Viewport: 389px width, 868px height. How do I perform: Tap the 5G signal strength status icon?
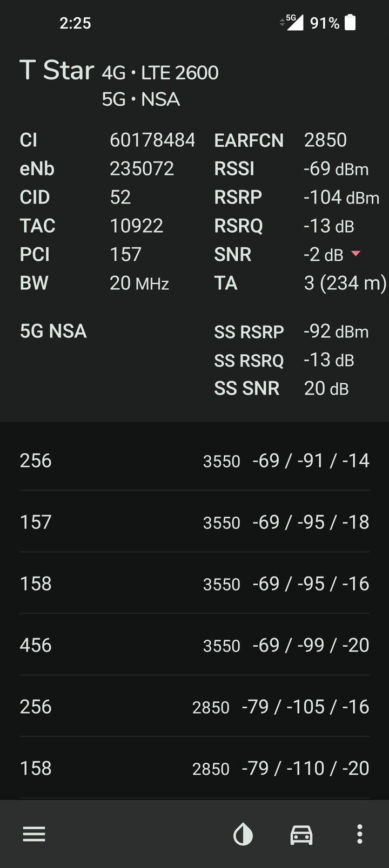(294, 23)
